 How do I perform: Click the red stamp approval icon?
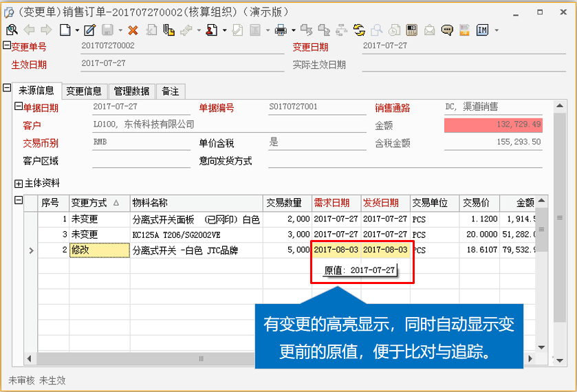point(212,30)
